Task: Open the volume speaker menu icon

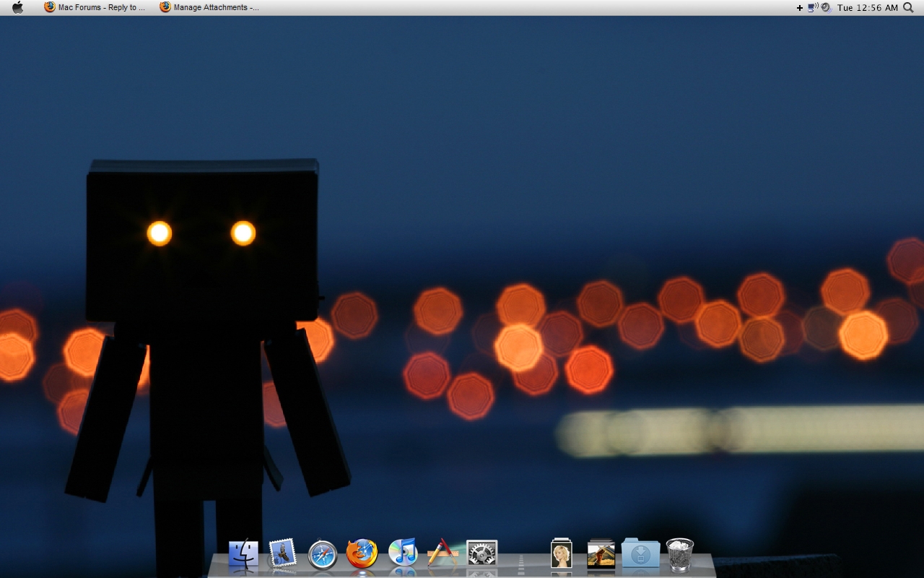Action: pos(826,7)
